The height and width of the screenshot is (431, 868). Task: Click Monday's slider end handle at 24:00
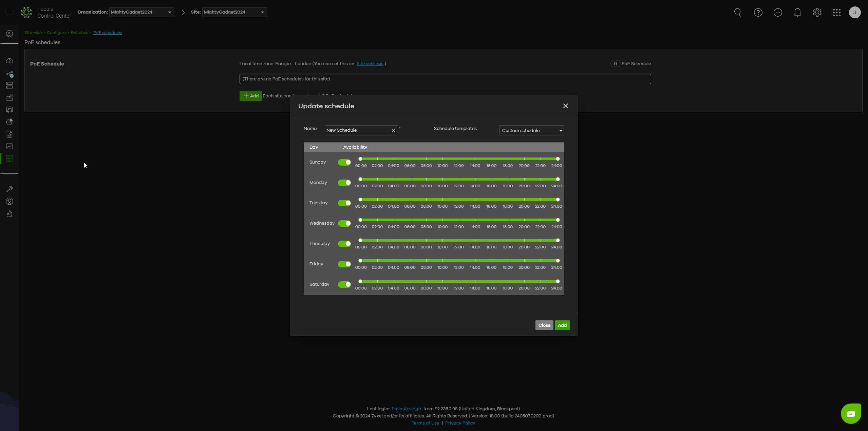click(x=558, y=179)
